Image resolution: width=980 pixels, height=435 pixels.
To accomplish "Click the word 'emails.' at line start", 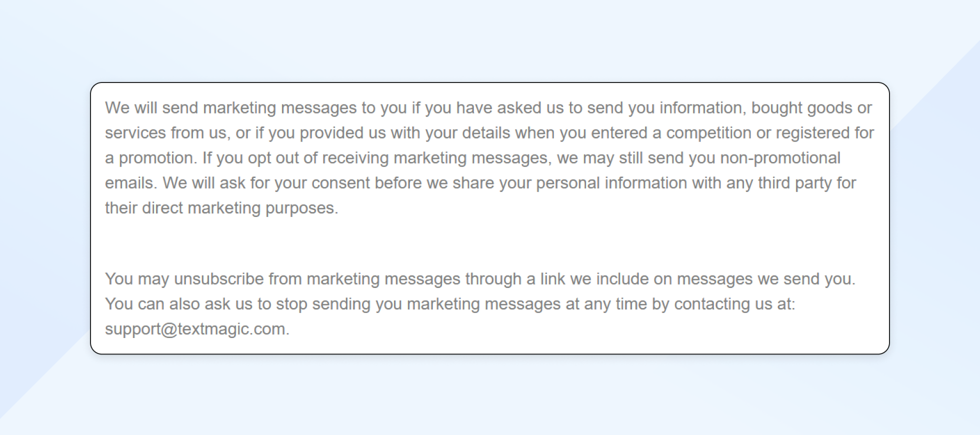I will (131, 183).
